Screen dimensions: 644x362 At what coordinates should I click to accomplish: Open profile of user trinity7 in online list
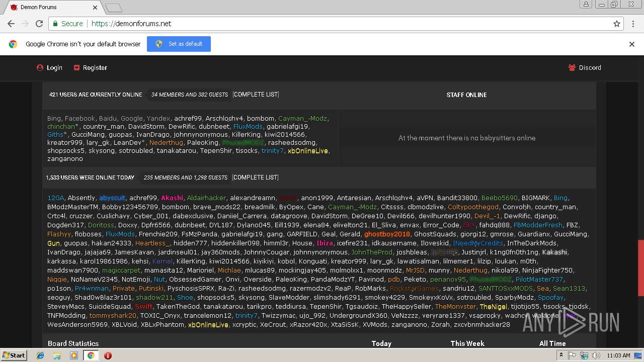coord(273,151)
